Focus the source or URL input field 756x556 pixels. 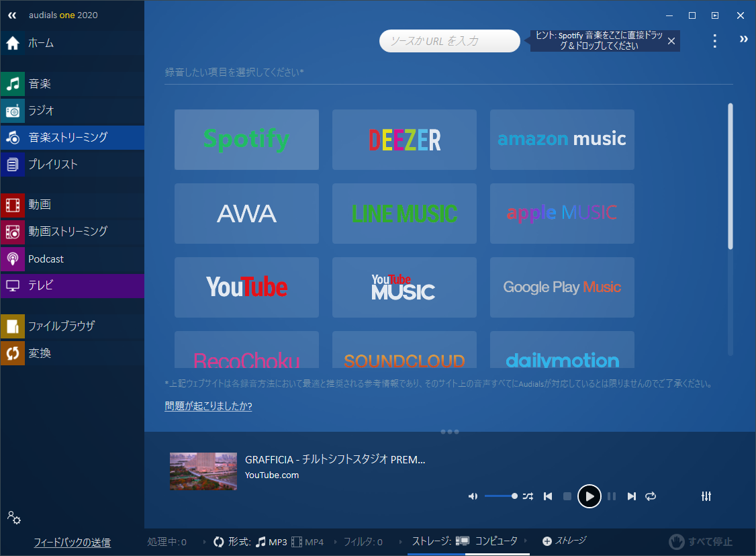point(449,41)
